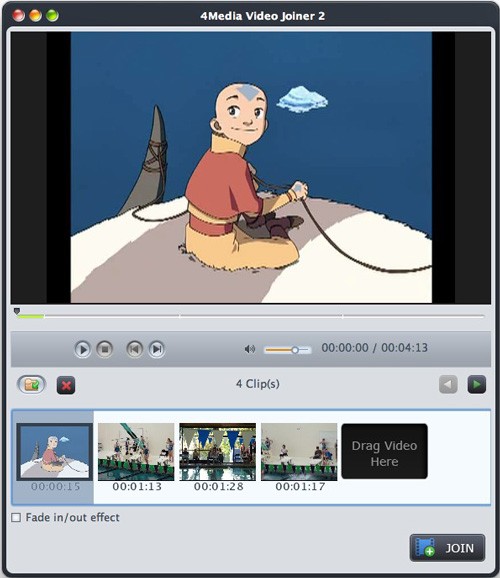Click the video preview area
This screenshot has height=578, width=500.
tap(251, 168)
